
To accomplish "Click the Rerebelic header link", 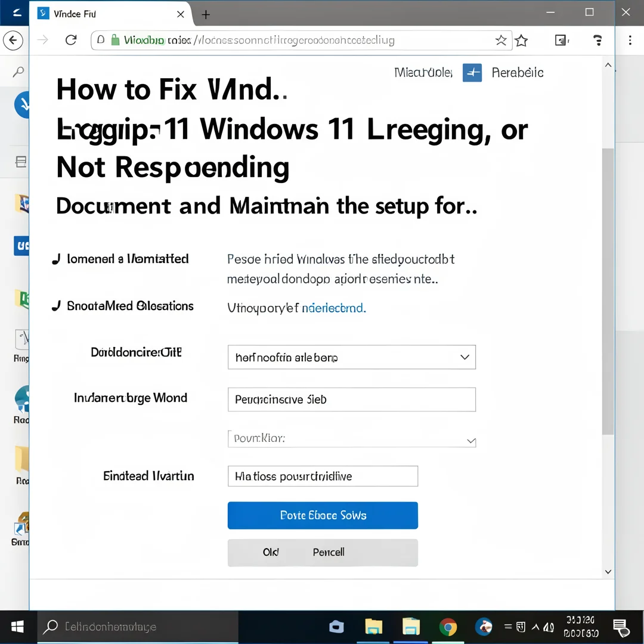I will pos(518,73).
